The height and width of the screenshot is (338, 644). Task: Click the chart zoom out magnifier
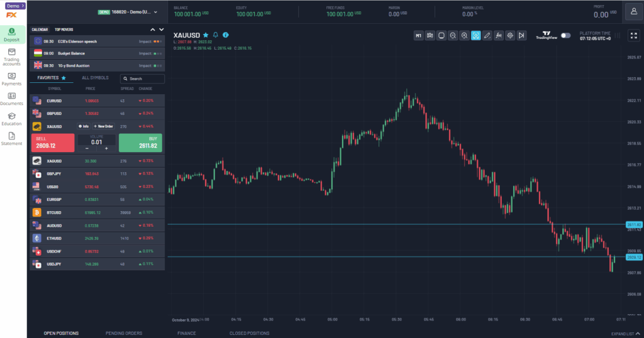pyautogui.click(x=453, y=36)
